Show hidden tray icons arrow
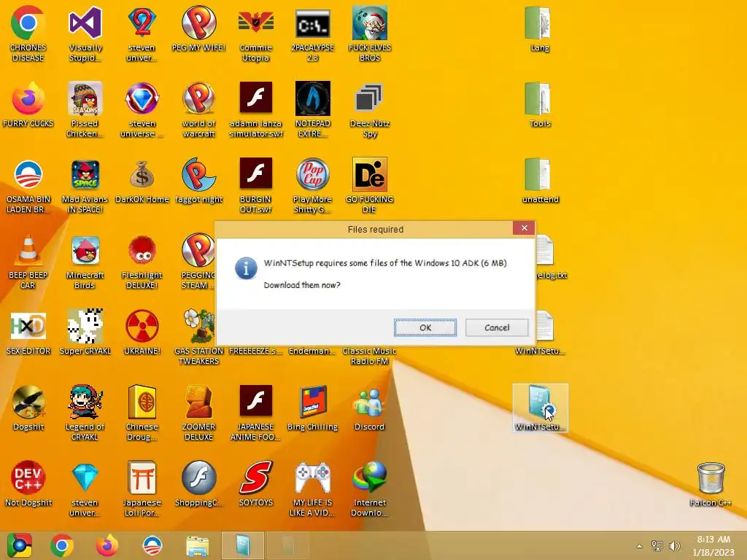The height and width of the screenshot is (560, 747). coord(639,546)
